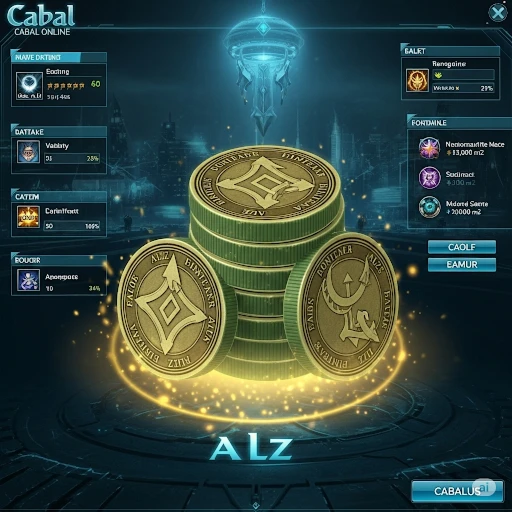
Task: Select the Vablaty character portrait icon
Action: click(28, 152)
